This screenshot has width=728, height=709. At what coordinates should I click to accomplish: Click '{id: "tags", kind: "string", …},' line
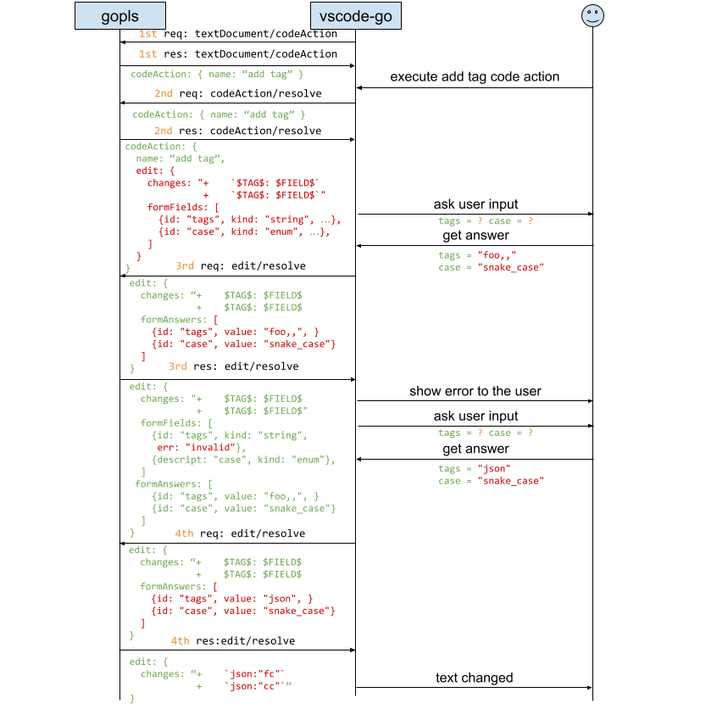250,220
